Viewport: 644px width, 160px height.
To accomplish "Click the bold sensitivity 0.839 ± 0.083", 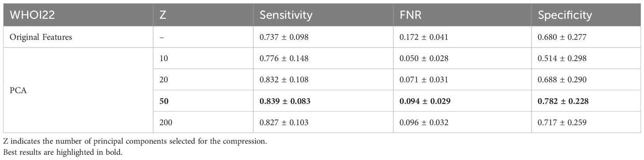I will [285, 101].
